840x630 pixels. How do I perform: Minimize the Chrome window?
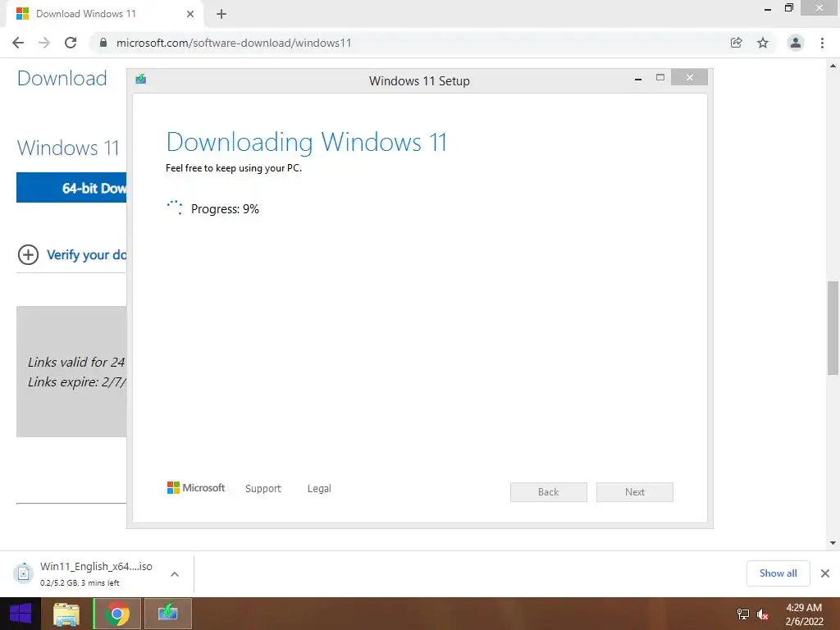tap(767, 9)
